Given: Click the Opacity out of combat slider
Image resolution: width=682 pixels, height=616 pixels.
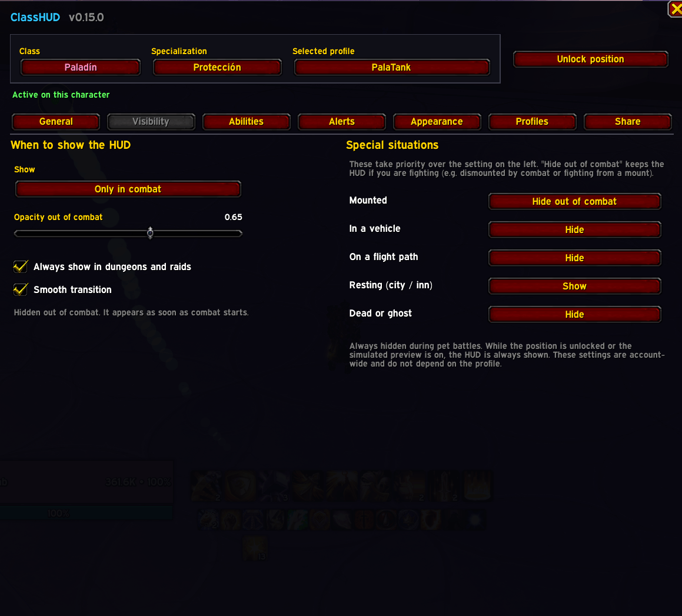Looking at the screenshot, I should pos(128,233).
